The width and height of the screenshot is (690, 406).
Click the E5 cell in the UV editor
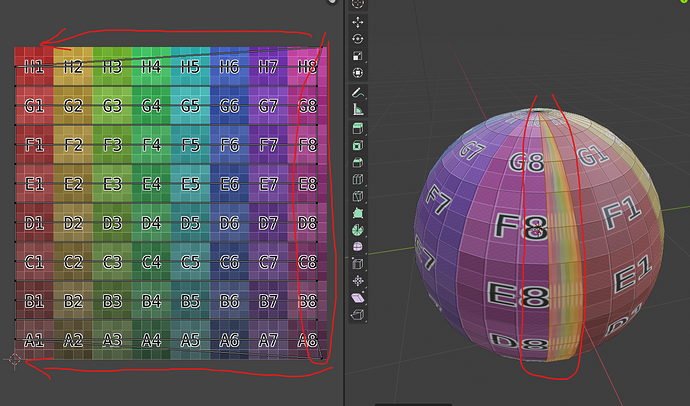click(x=190, y=184)
